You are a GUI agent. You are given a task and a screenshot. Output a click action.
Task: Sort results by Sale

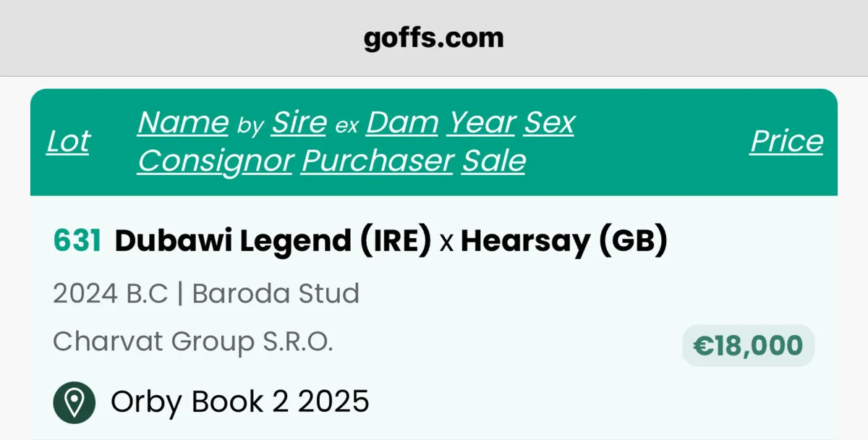pyautogui.click(x=493, y=161)
